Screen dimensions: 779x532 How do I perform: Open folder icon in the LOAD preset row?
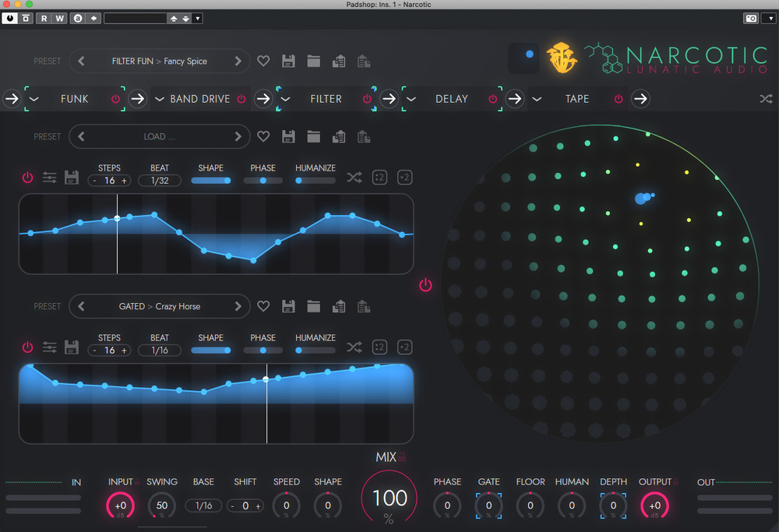pos(313,136)
